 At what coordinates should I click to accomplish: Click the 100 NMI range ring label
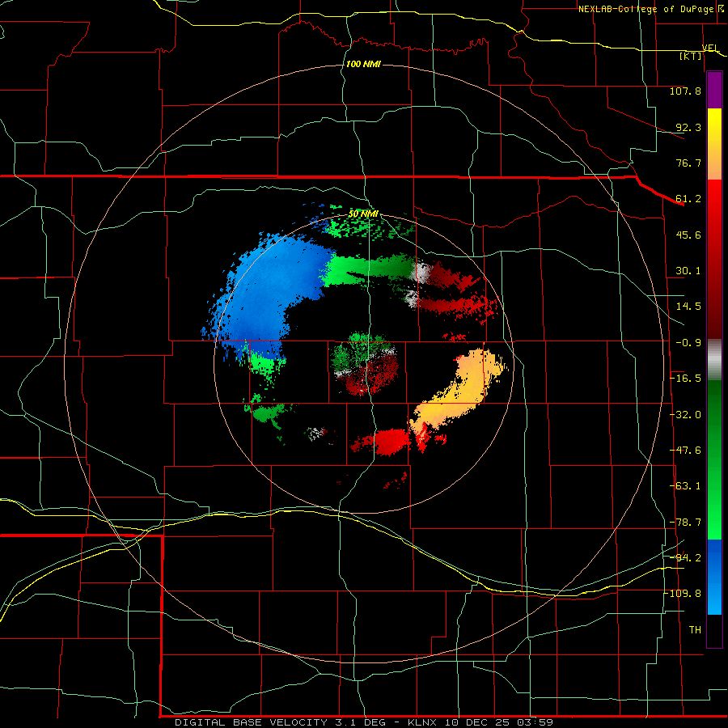click(x=363, y=64)
